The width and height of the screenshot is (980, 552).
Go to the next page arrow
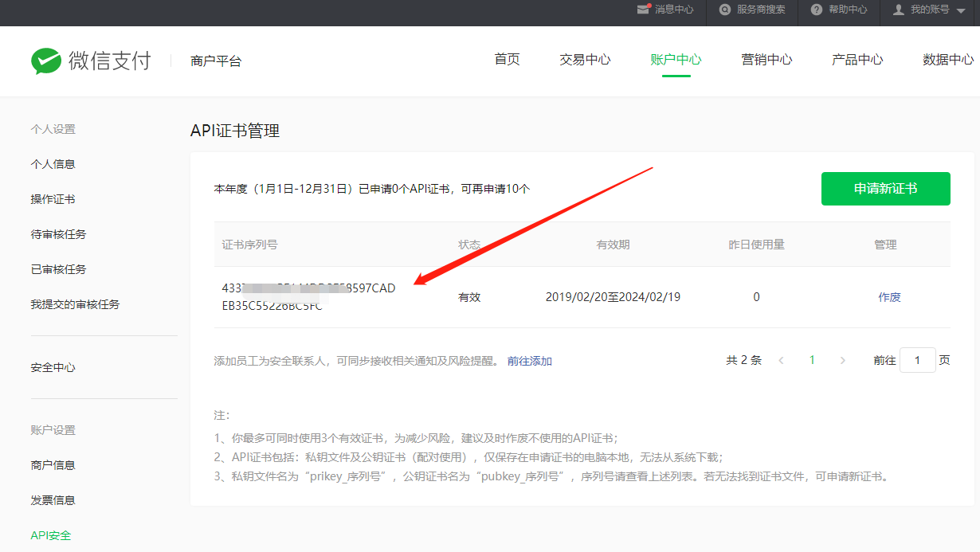(843, 361)
